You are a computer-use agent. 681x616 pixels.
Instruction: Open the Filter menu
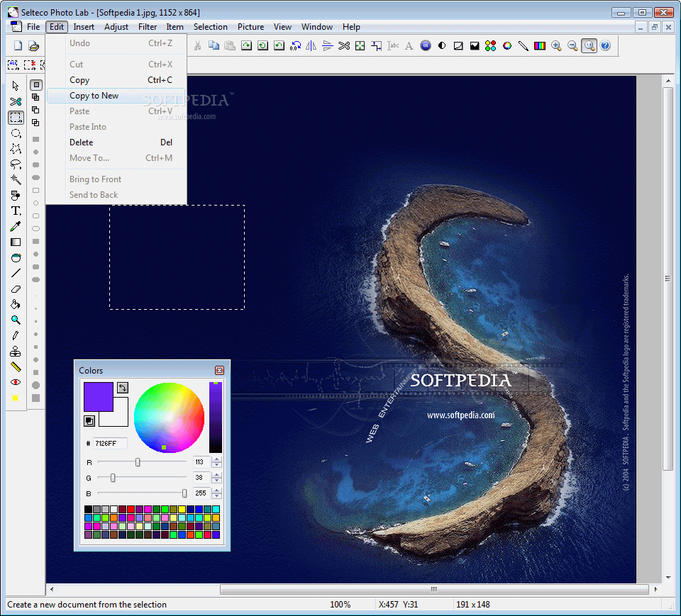148,27
